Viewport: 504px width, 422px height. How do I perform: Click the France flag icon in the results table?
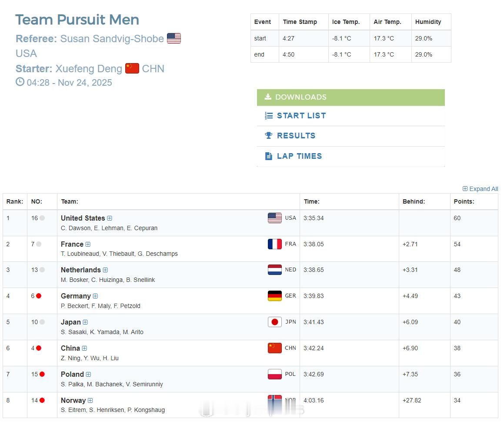click(x=275, y=244)
